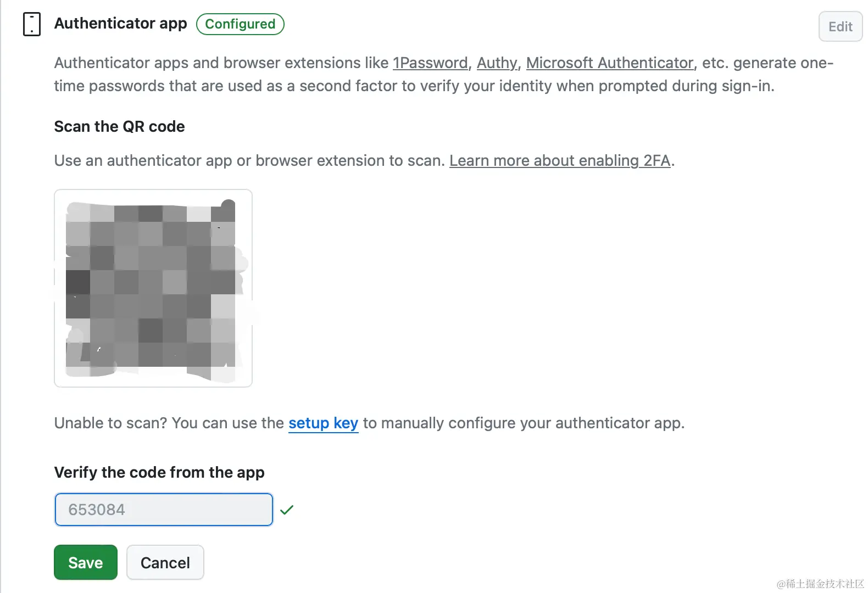Click the Configured status badge

240,24
